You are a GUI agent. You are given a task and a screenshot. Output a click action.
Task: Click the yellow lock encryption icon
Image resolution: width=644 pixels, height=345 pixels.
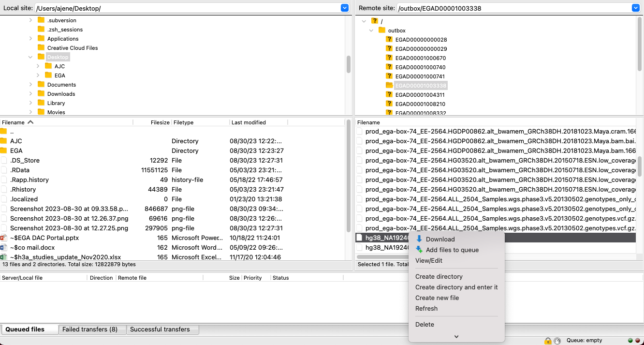tap(548, 341)
